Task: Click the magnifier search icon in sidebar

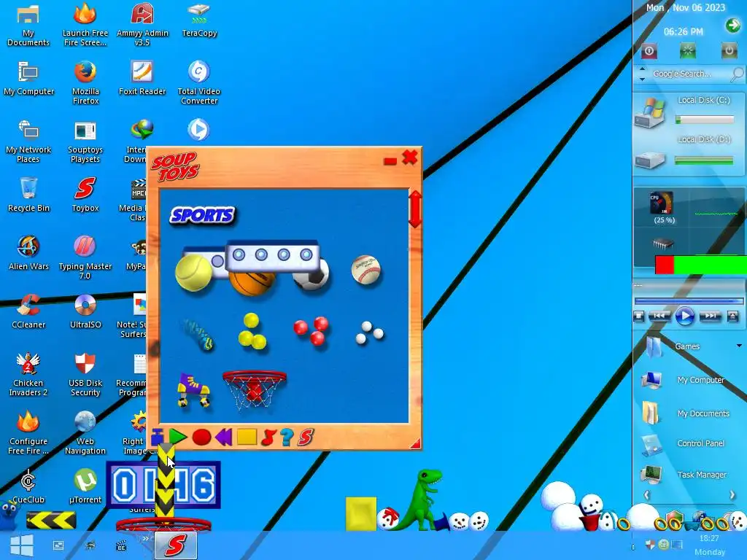Action: click(737, 74)
